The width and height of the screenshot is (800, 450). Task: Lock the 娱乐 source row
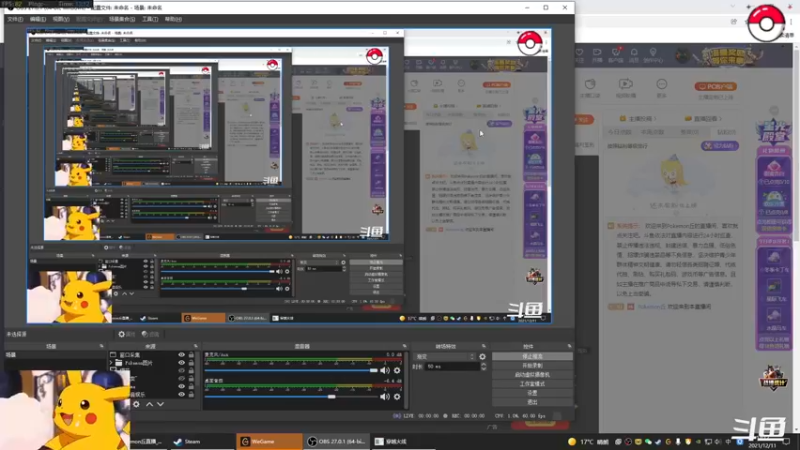(191, 394)
